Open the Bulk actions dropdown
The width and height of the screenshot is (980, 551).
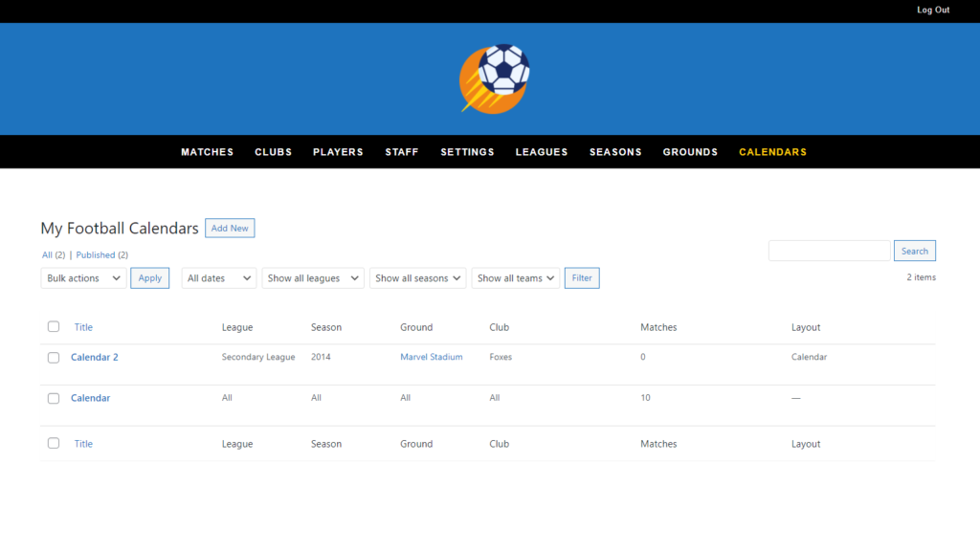pos(82,277)
